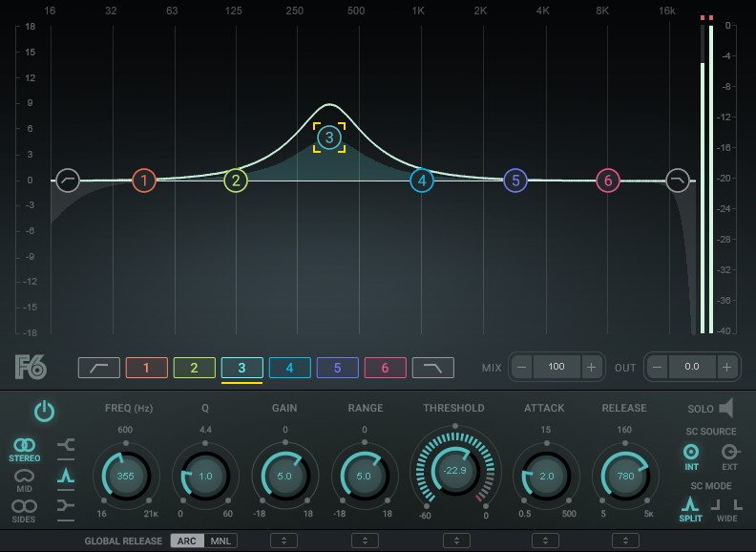756x552 pixels.
Task: Select the high-pass filter node on graph
Action: coord(67,180)
